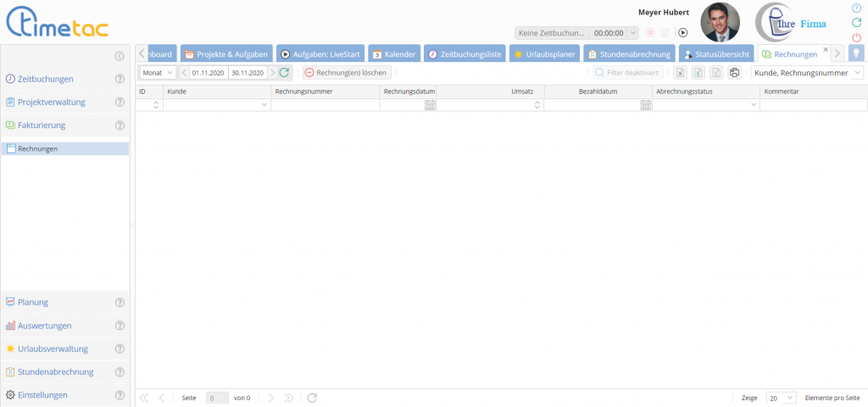
Task: Open help via the top-right question mark
Action: click(x=856, y=8)
